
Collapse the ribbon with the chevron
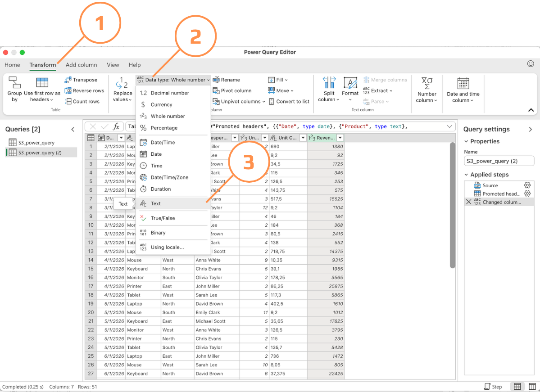[531, 110]
